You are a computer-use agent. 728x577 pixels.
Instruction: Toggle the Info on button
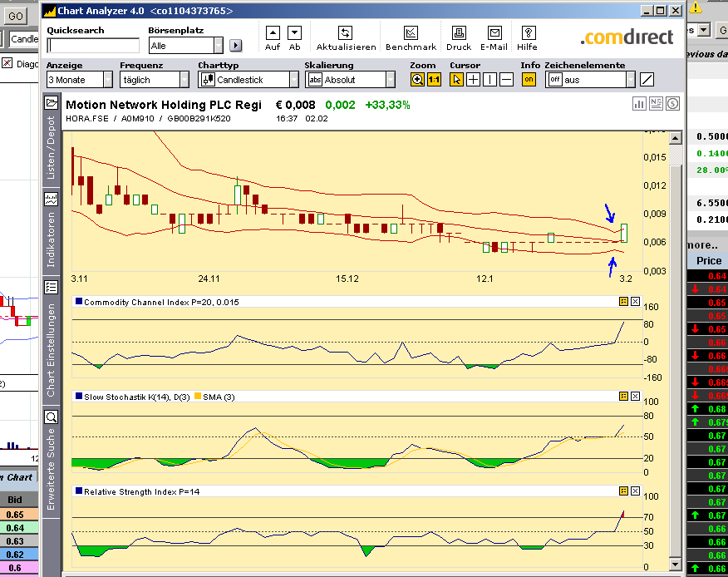click(529, 80)
